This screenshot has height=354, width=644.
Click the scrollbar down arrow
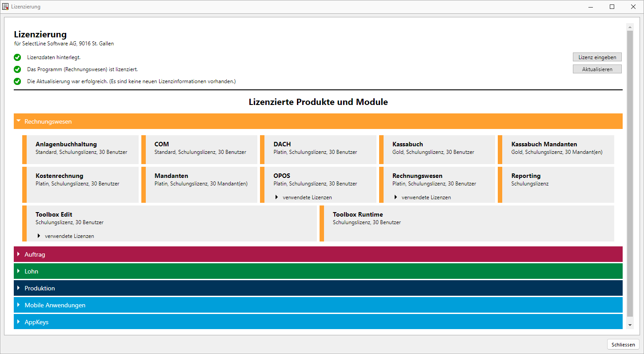pos(630,326)
